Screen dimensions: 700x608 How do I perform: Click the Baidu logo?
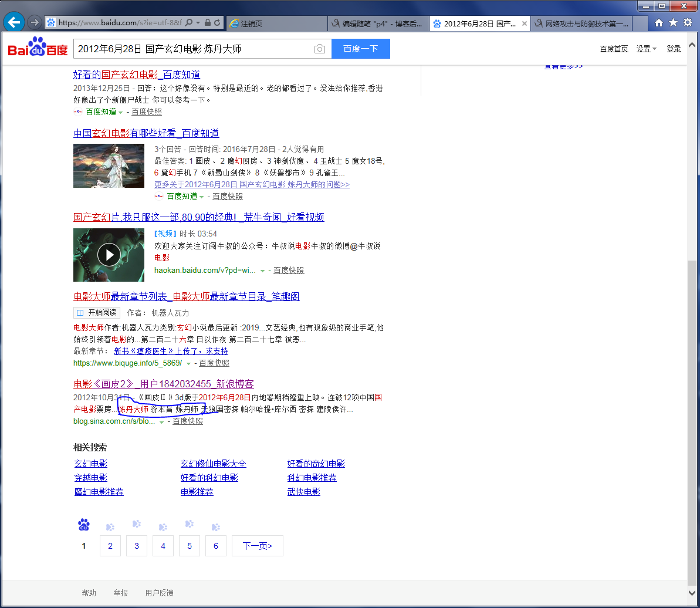coord(38,48)
